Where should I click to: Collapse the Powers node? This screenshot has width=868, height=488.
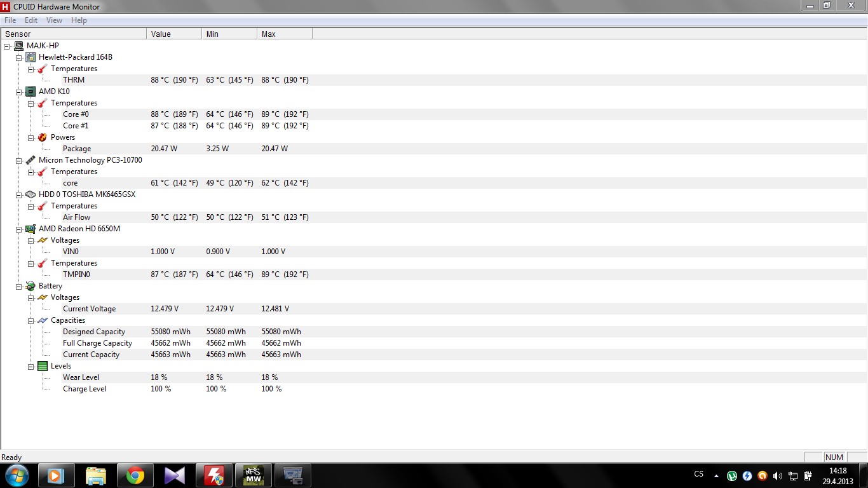(x=31, y=137)
